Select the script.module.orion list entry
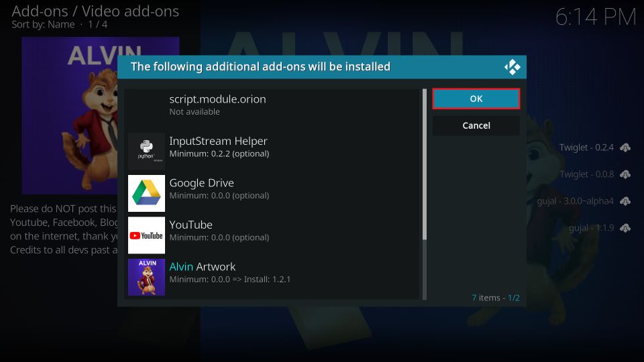The width and height of the screenshot is (644, 362). point(273,109)
